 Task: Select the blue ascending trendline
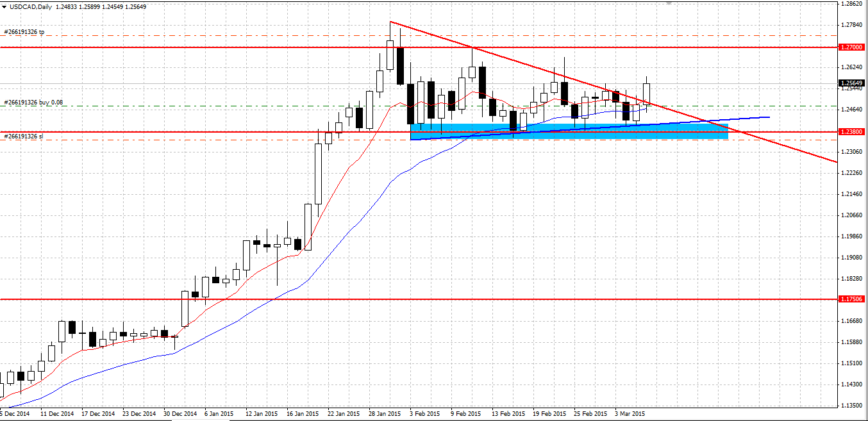tap(590, 128)
